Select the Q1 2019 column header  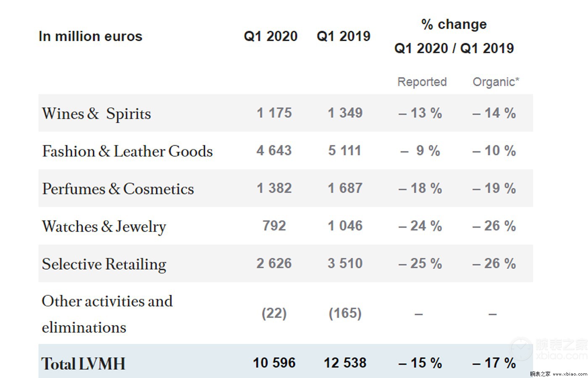(344, 37)
